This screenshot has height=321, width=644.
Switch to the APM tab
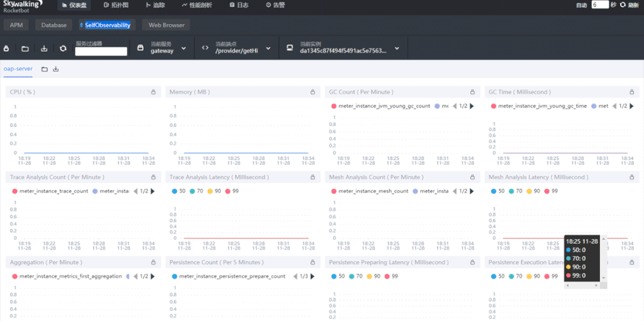[17, 25]
